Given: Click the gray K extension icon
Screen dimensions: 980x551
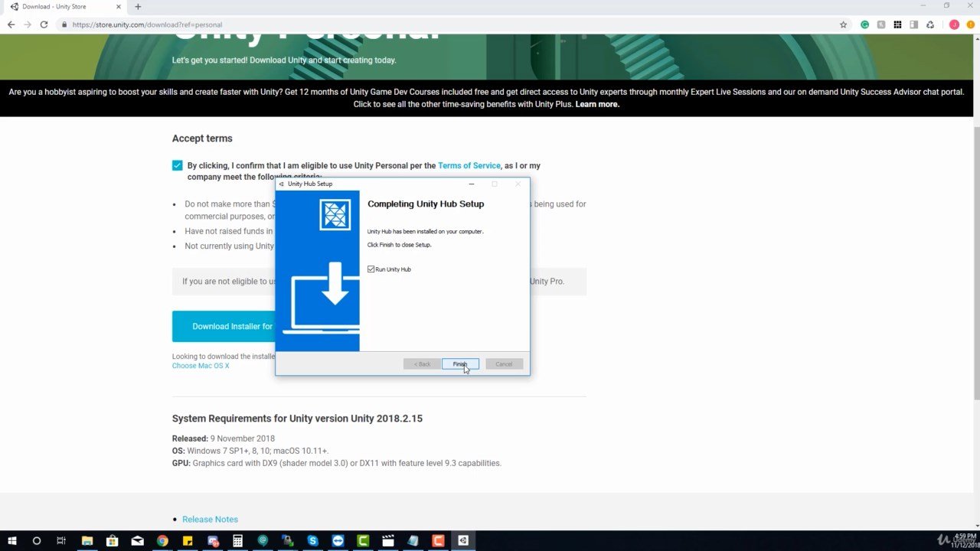Looking at the screenshot, I should coord(881,24).
